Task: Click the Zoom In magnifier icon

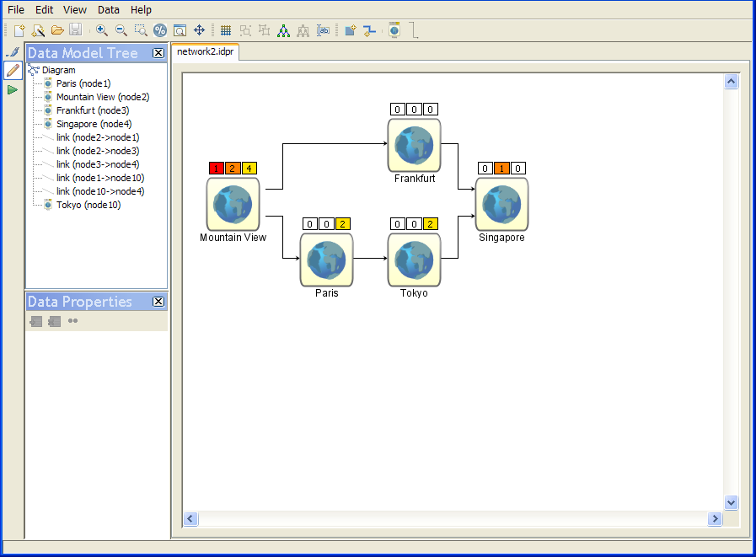Action: click(101, 30)
